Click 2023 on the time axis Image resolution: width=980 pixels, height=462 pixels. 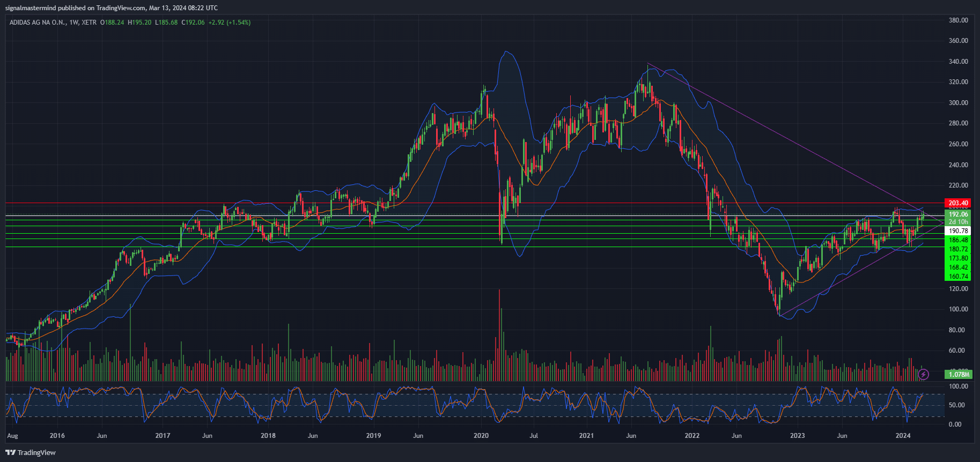click(x=798, y=436)
